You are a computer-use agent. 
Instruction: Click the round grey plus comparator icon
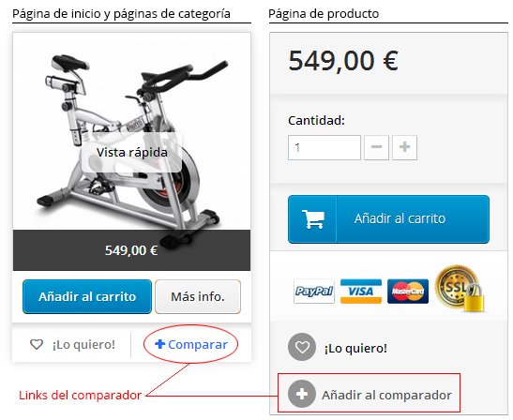pos(302,394)
